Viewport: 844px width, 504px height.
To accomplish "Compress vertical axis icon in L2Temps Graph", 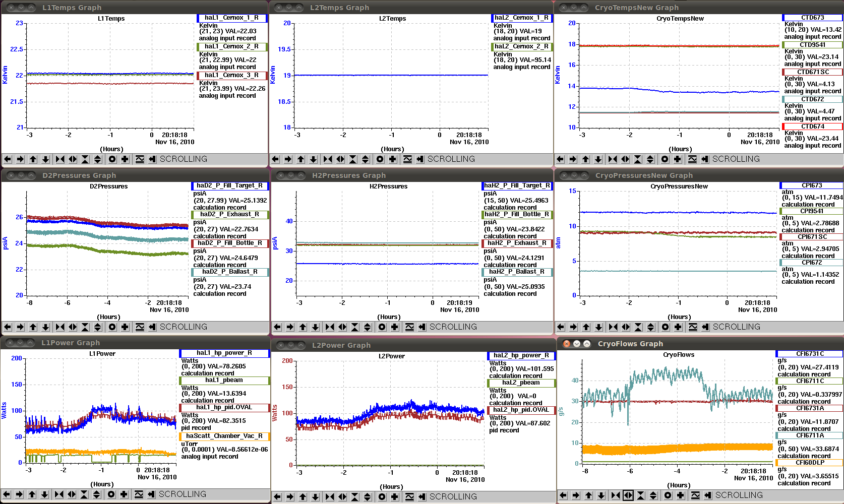I will click(353, 159).
